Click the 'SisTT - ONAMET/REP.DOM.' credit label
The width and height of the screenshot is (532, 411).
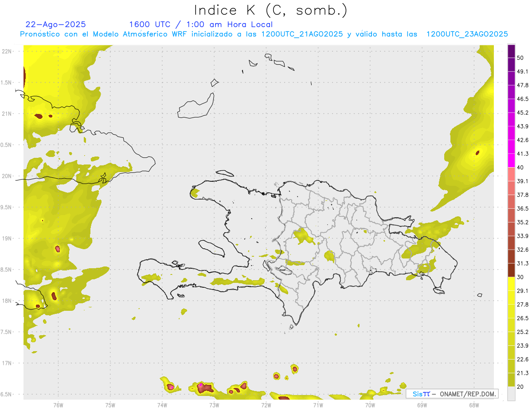tap(452, 394)
